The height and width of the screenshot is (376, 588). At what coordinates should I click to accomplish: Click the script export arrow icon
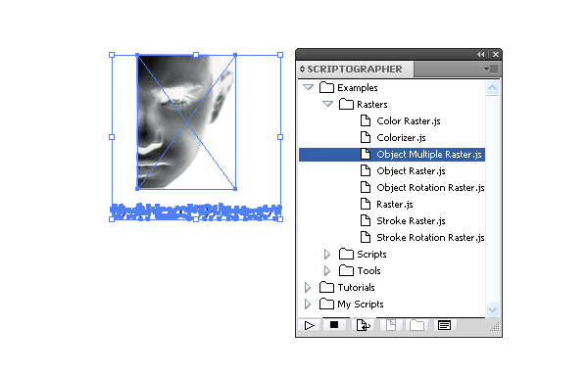[363, 325]
